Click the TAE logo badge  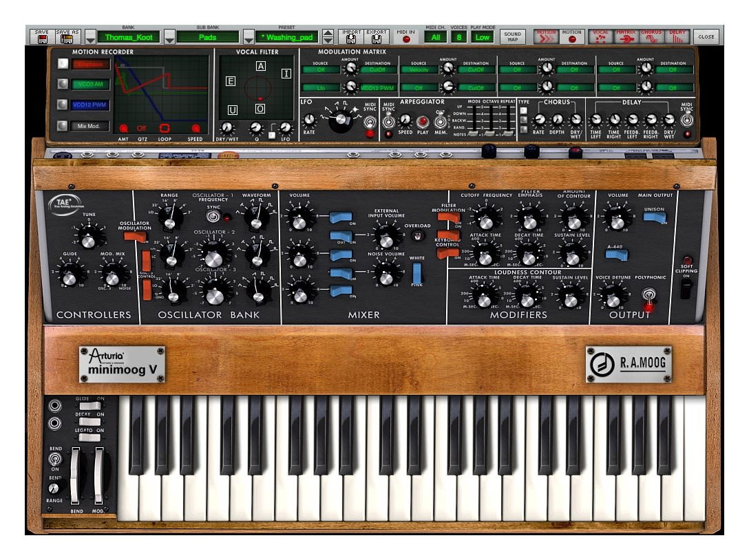66,204
